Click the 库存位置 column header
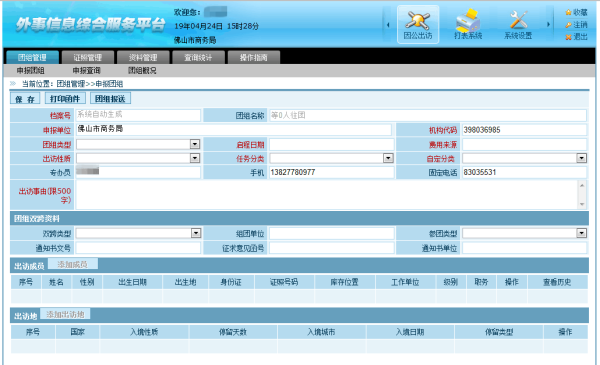 coord(345,282)
